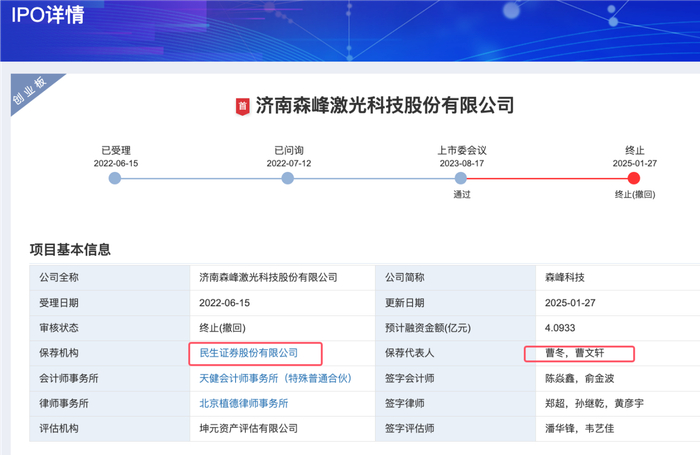Click the red 首 badge icon beside company title
The height and width of the screenshot is (455, 700).
(242, 107)
